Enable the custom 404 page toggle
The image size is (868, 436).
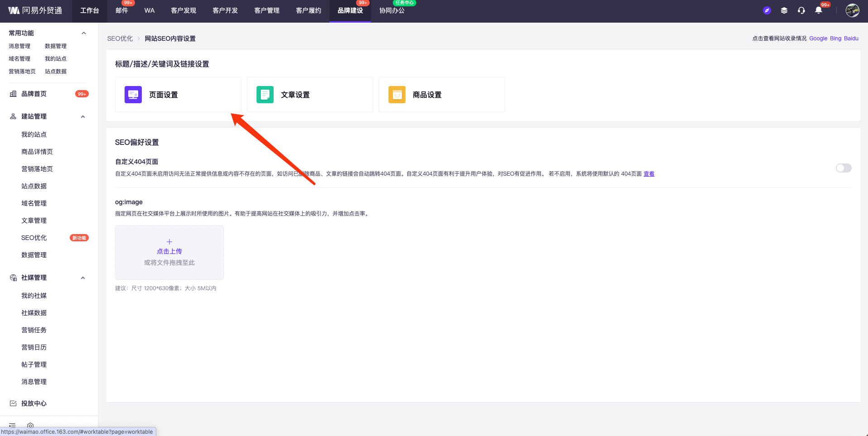click(843, 168)
